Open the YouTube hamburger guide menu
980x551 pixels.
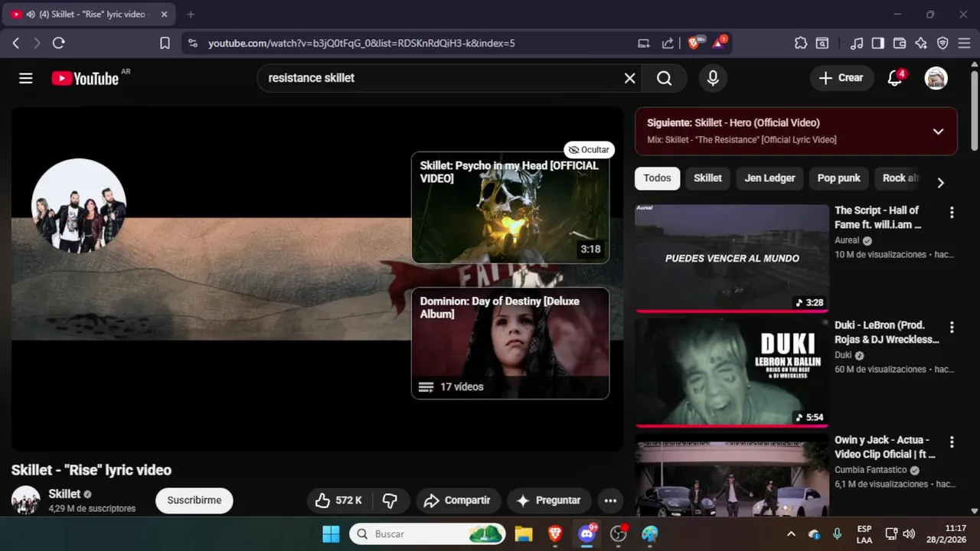[x=26, y=78]
